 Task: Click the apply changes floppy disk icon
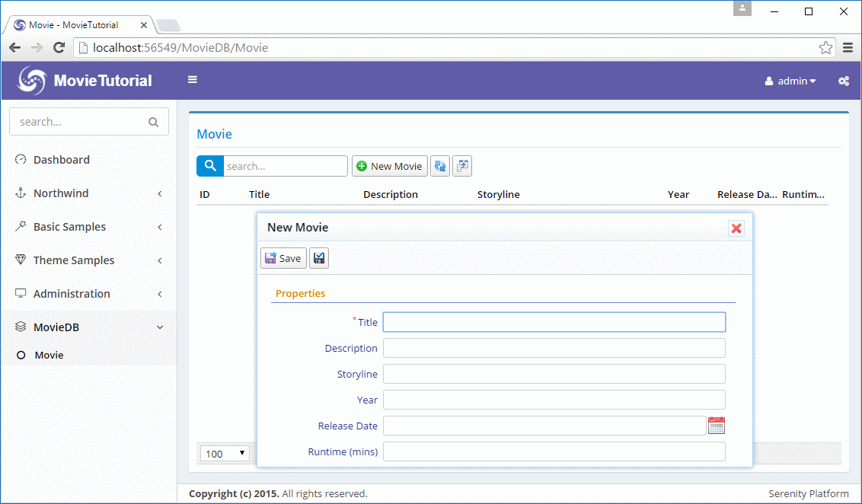(319, 258)
